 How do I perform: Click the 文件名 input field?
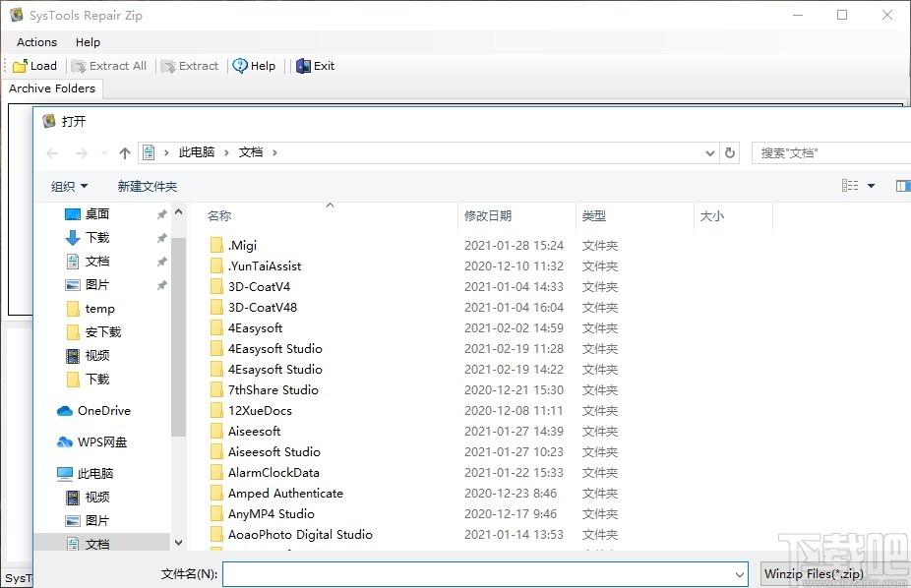[477, 574]
